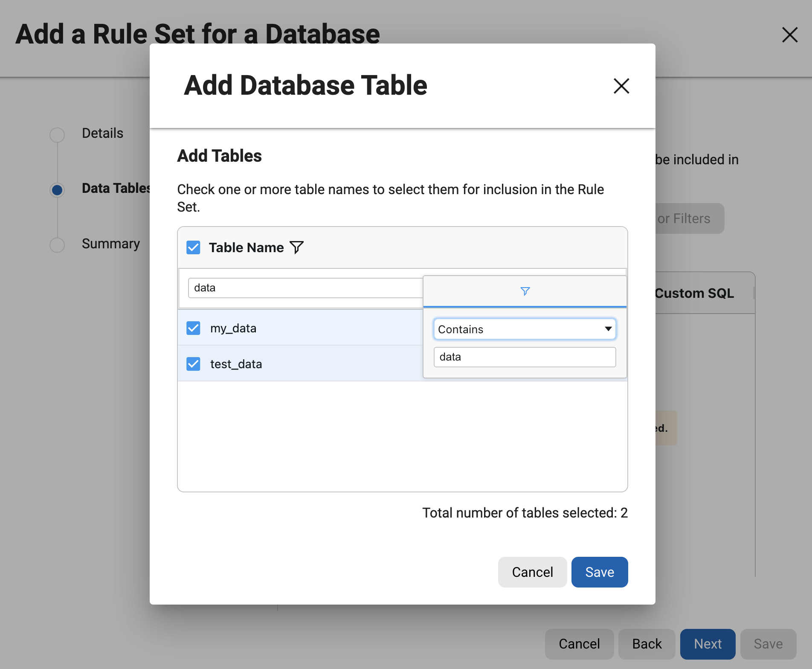Uncheck the test_data table checkbox
This screenshot has width=812, height=669.
[x=193, y=364]
